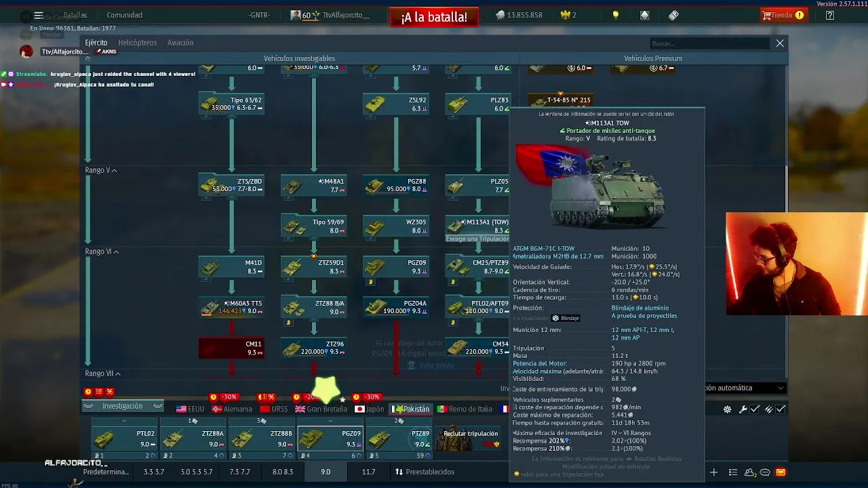
Task: Switch to the Aviación tab
Action: tap(180, 43)
